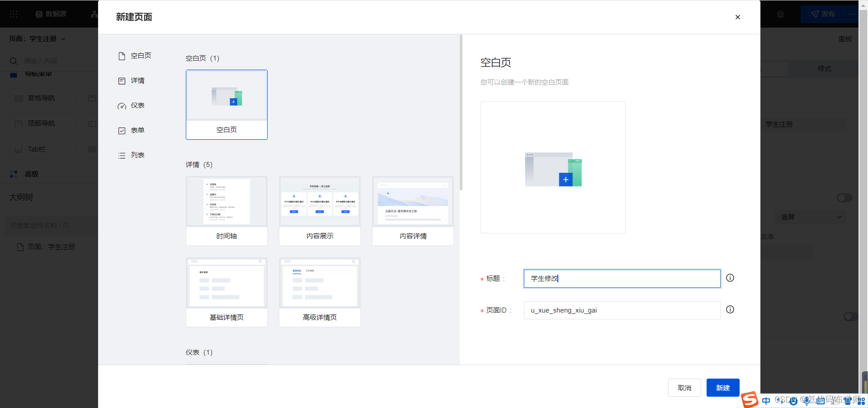
Task: Select the 表单 category in sidebar
Action: (x=132, y=130)
